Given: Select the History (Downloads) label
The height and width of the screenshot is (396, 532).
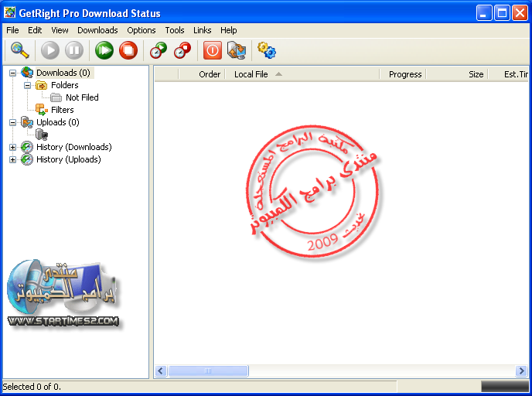Looking at the screenshot, I should pos(74,147).
